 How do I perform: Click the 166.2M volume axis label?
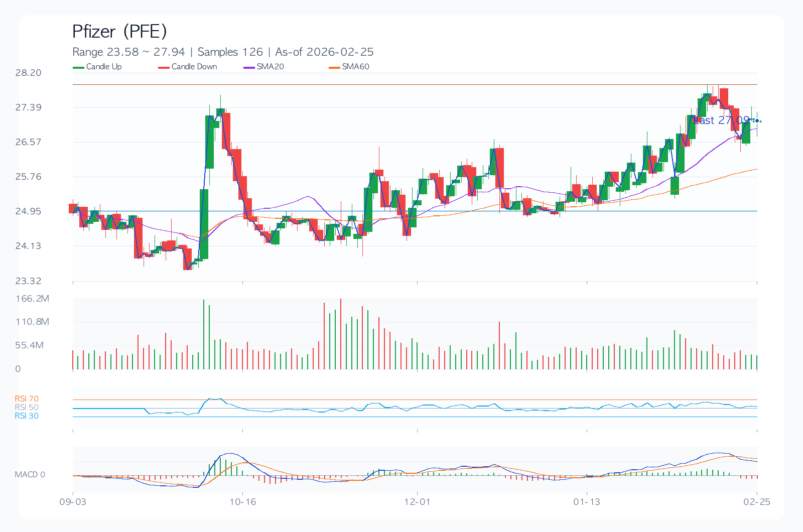pos(32,299)
